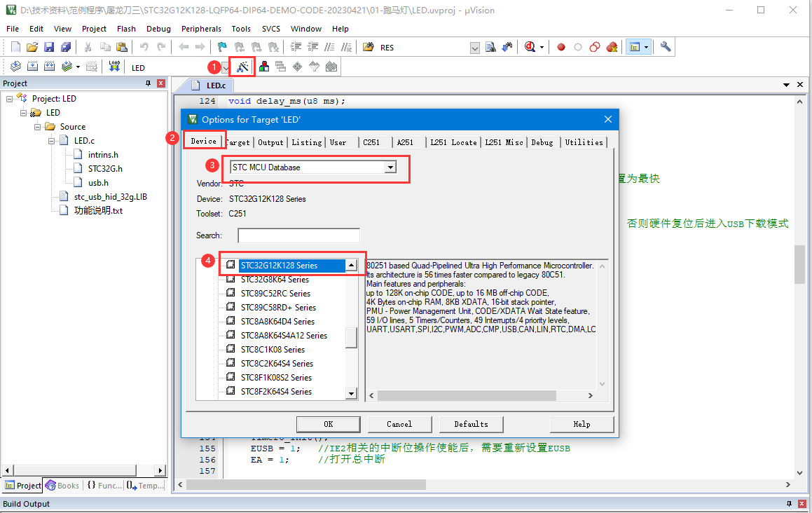Open the Books tab in project panel
The height and width of the screenshot is (513, 812).
(62, 486)
